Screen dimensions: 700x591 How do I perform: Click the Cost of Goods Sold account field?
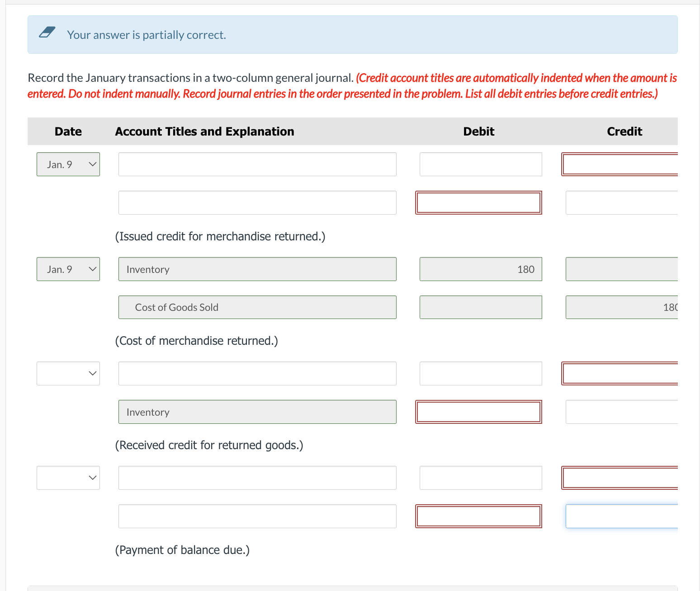tap(257, 307)
